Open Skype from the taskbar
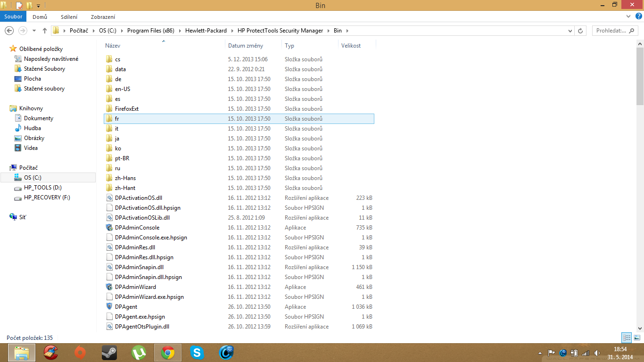This screenshot has height=362, width=644. (197, 352)
